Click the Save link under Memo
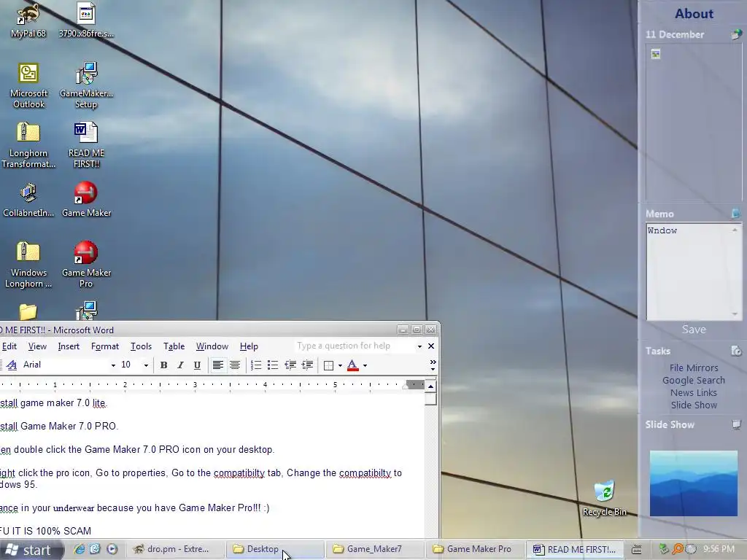Screen dimensions: 747x560 pos(694,330)
